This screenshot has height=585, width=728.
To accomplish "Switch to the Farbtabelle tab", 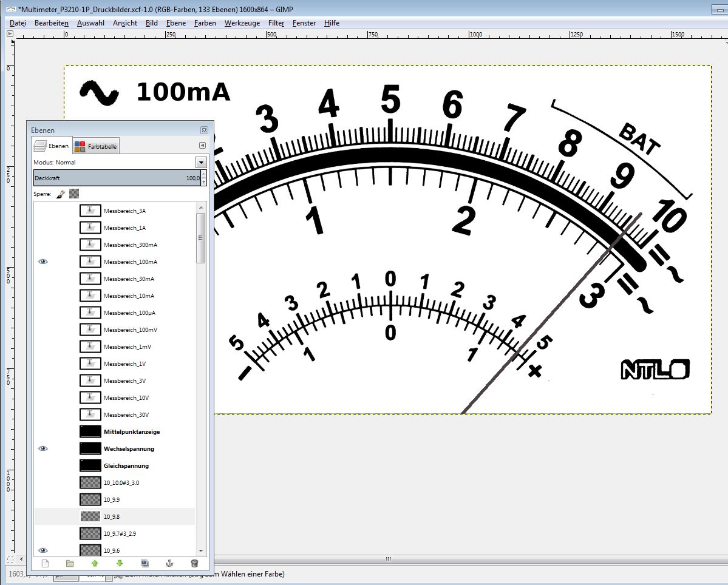I will (97, 146).
